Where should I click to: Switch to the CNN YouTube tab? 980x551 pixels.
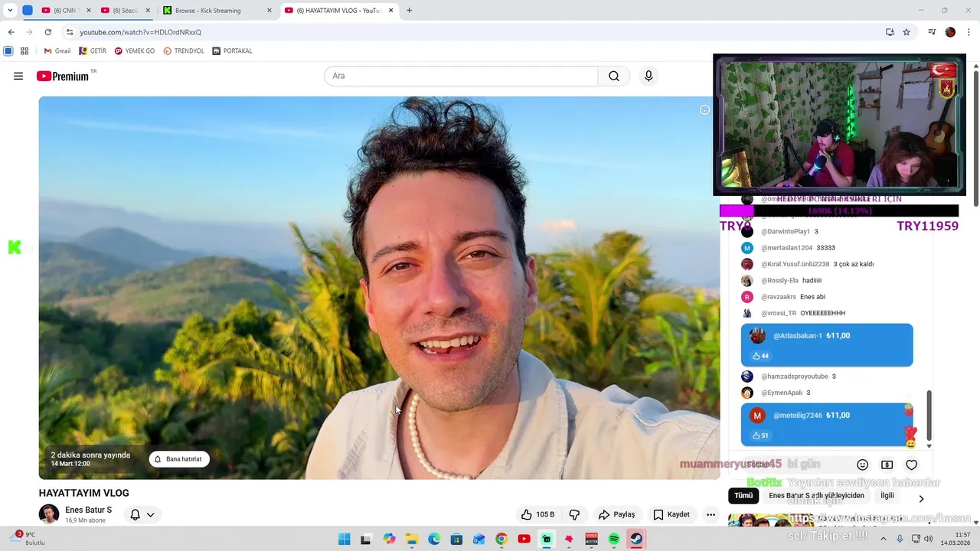65,11
